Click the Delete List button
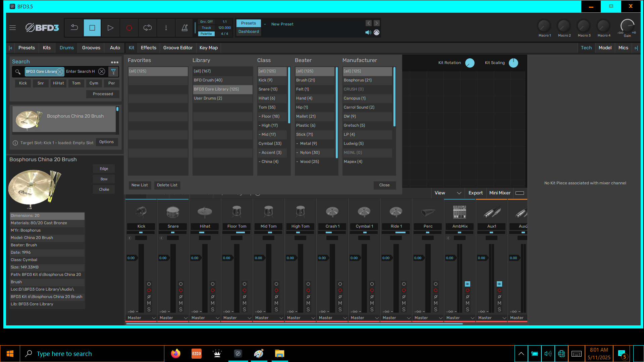This screenshot has width=644, height=362. coord(167,185)
